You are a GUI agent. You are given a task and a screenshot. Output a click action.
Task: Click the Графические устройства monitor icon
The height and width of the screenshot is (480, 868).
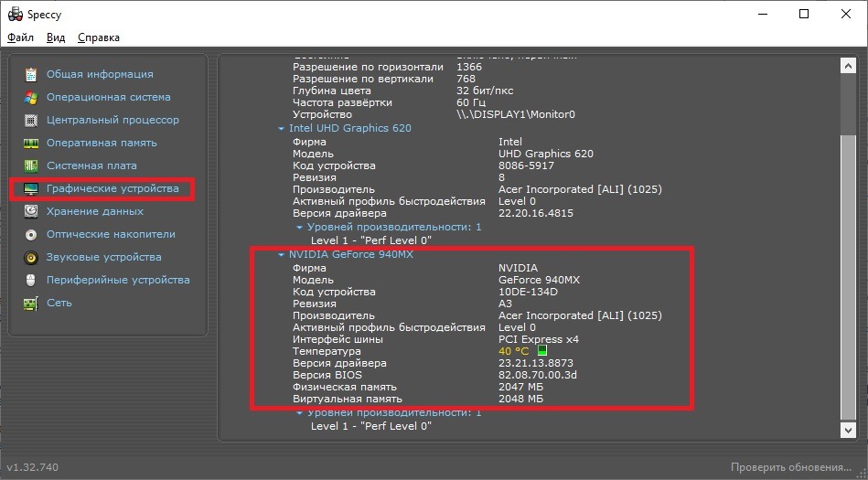31,188
